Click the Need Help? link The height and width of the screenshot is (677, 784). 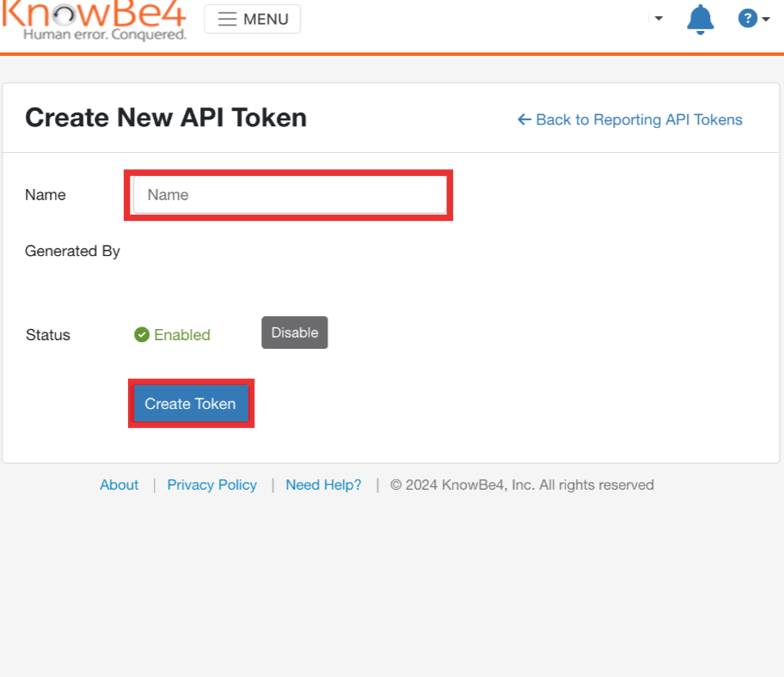323,485
